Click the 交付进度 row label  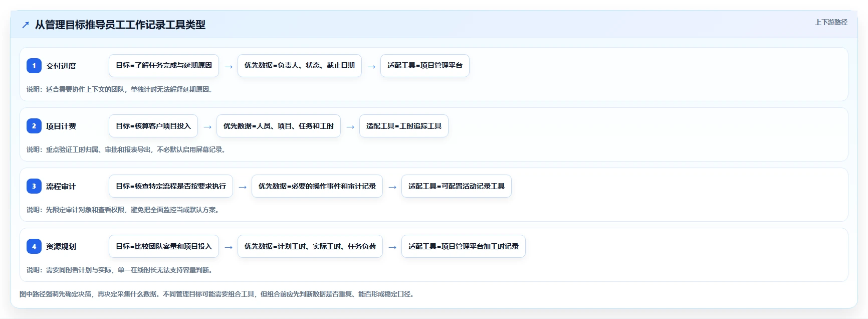coord(61,66)
